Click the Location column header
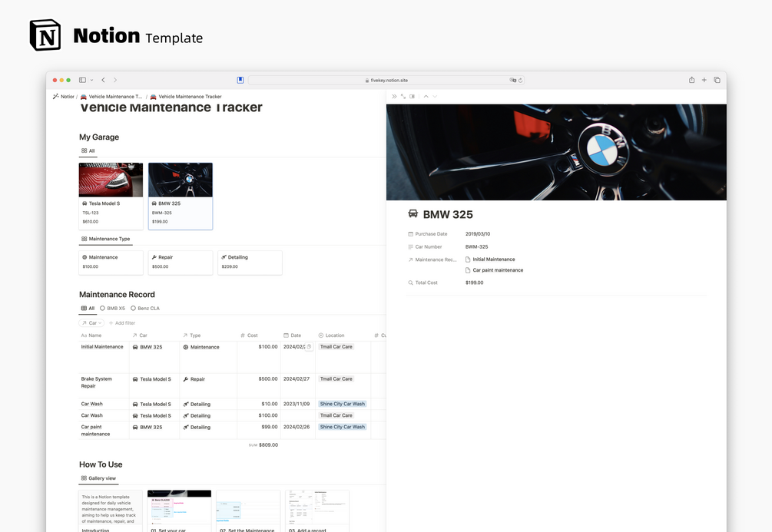 tap(331, 335)
